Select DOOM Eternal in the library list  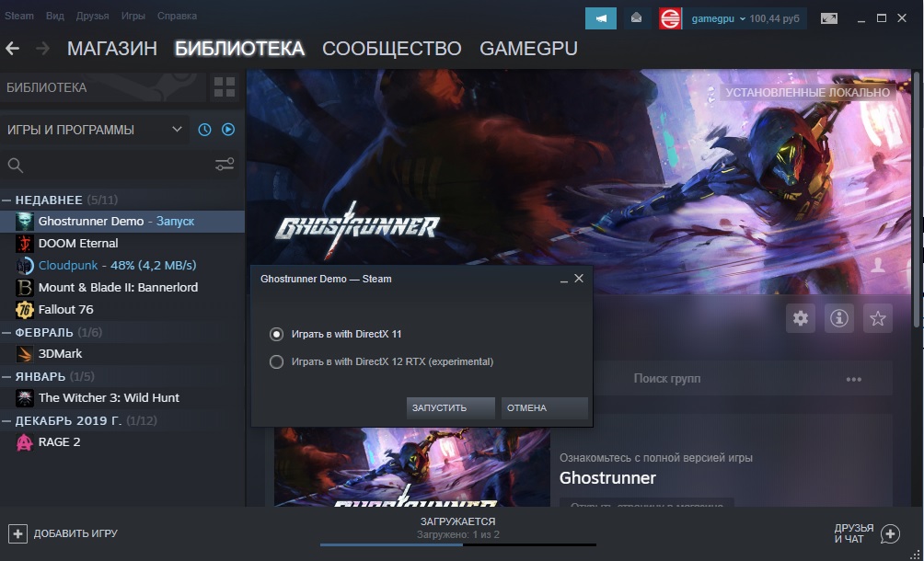point(122,243)
